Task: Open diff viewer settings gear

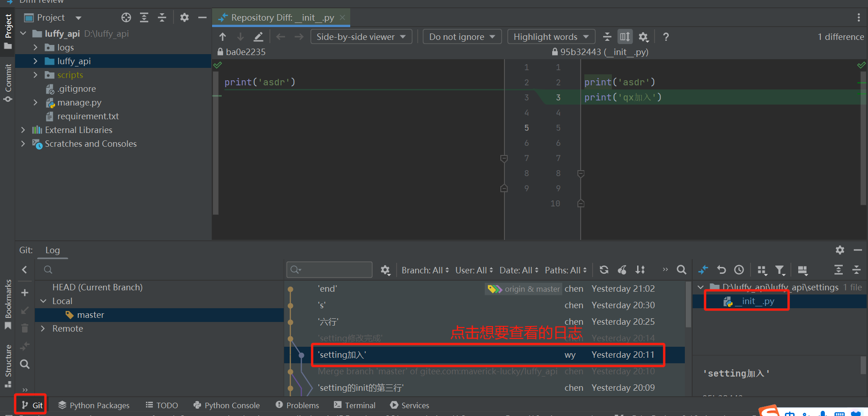Action: click(644, 37)
